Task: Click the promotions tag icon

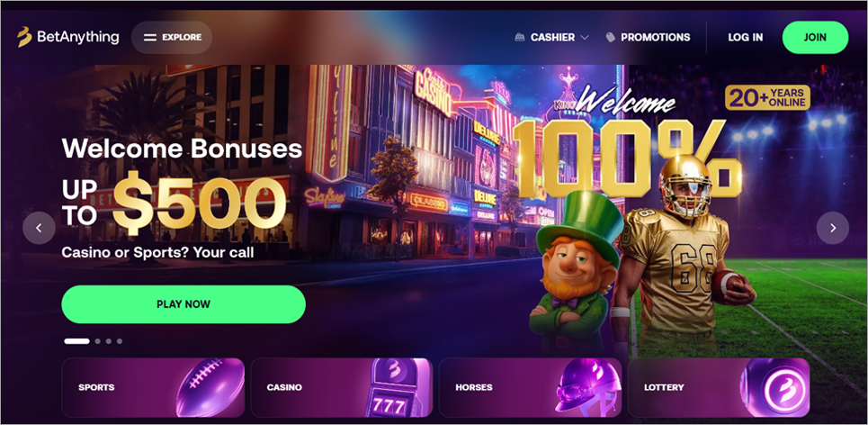Action: (610, 38)
